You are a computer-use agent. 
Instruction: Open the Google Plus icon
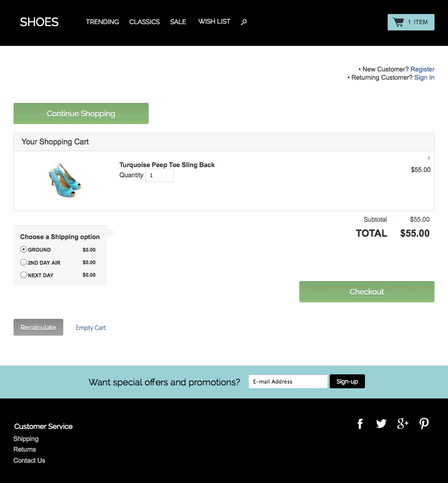tap(403, 424)
